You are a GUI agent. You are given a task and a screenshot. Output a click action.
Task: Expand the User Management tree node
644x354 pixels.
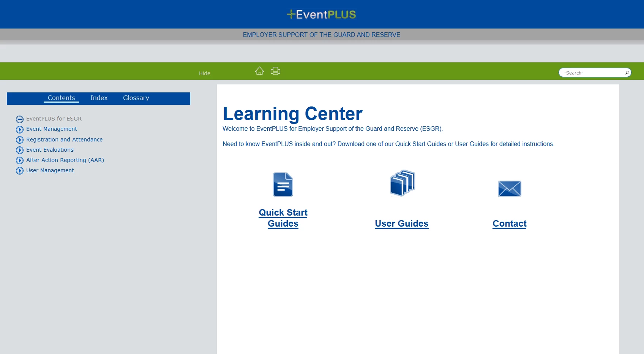(x=20, y=171)
